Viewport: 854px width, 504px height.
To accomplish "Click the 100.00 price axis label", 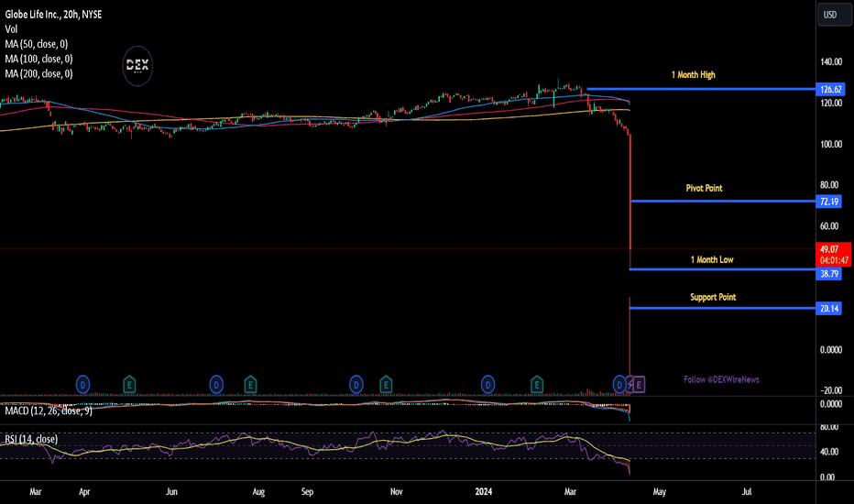I will click(831, 145).
